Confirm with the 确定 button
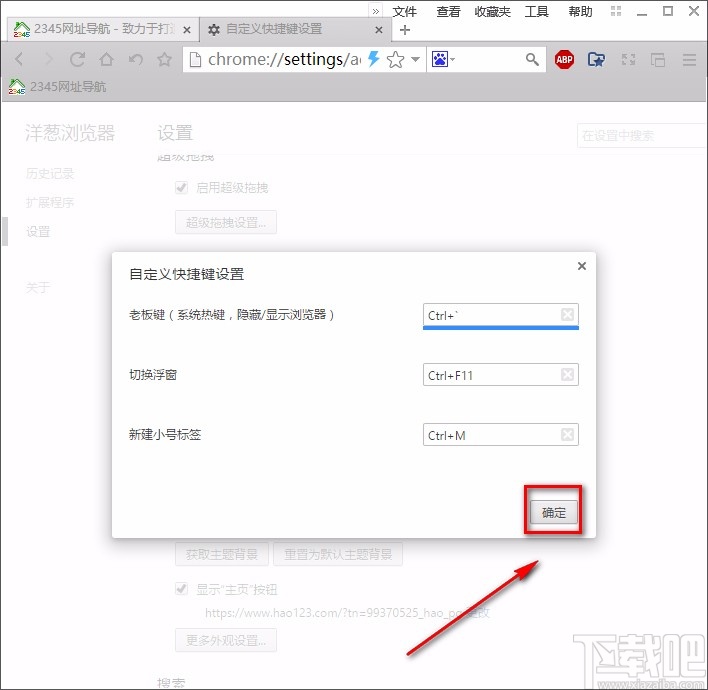This screenshot has height=690, width=708. tap(554, 513)
